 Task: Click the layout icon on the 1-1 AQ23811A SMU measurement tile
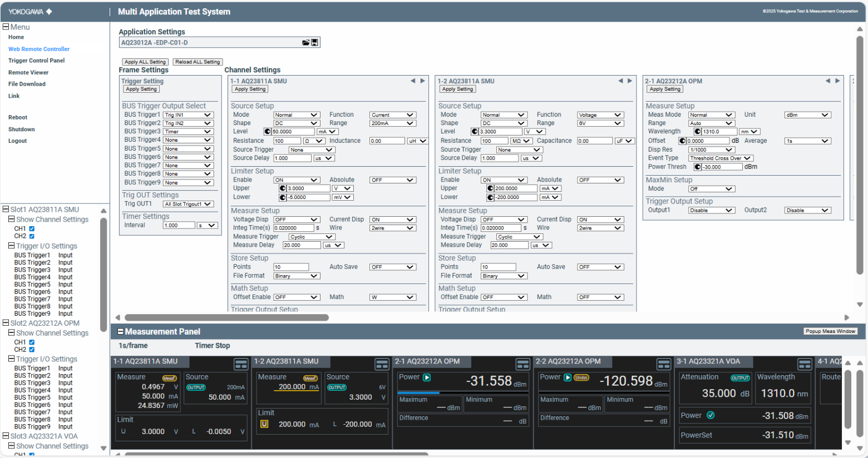click(241, 364)
